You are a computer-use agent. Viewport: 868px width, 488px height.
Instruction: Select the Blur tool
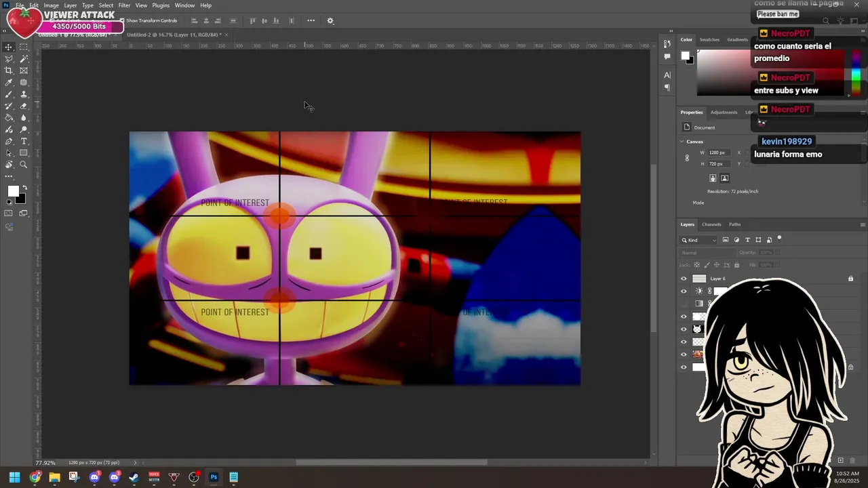click(x=24, y=118)
